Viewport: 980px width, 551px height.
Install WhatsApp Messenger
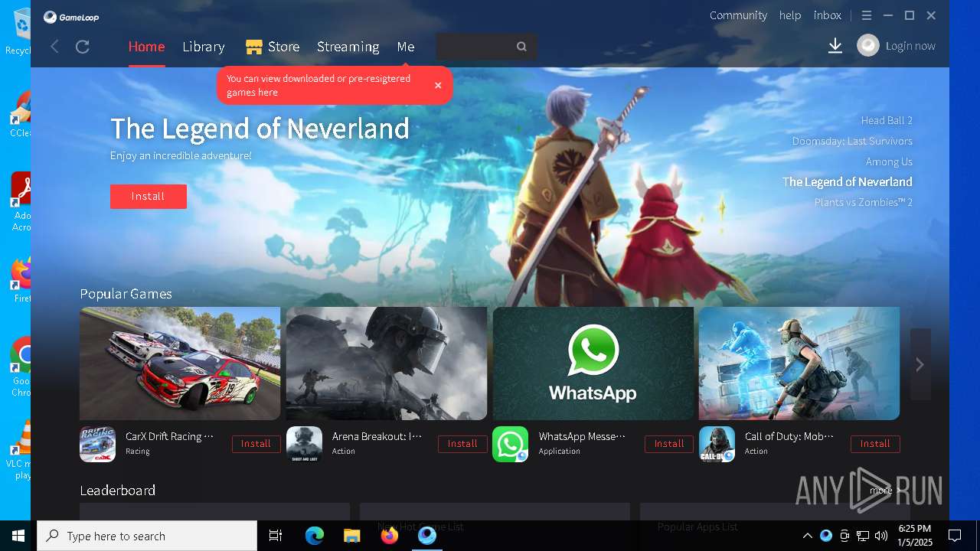click(669, 444)
